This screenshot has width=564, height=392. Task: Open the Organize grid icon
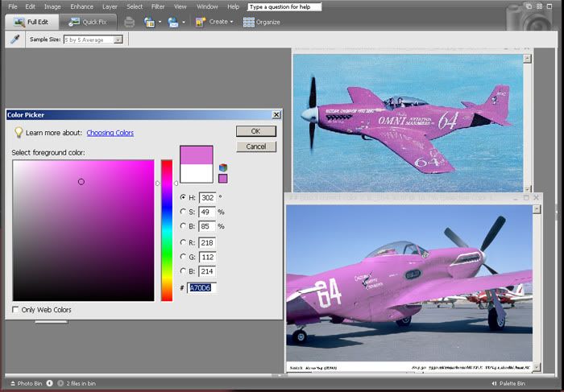tap(248, 23)
